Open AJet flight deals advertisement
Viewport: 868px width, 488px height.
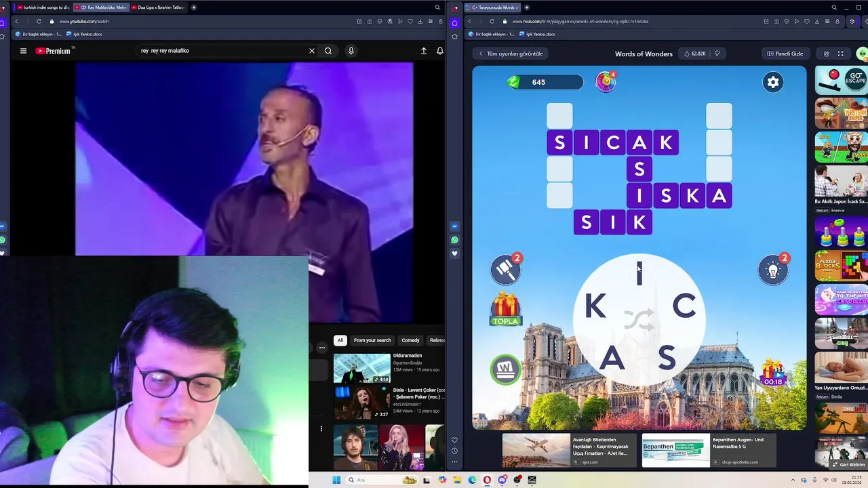click(x=569, y=450)
